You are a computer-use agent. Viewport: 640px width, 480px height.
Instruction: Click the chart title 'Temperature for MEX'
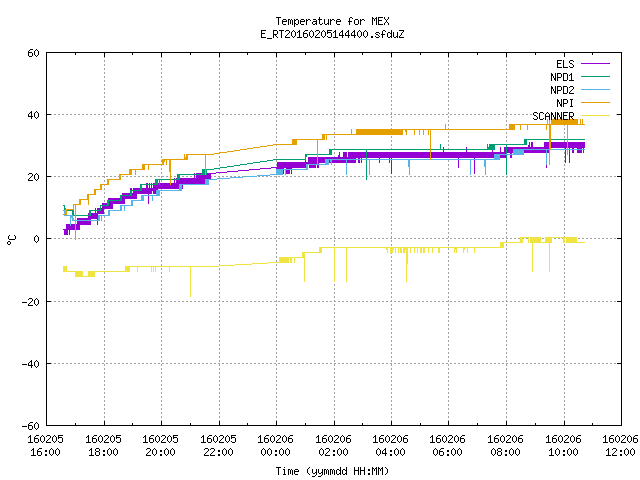click(332, 21)
